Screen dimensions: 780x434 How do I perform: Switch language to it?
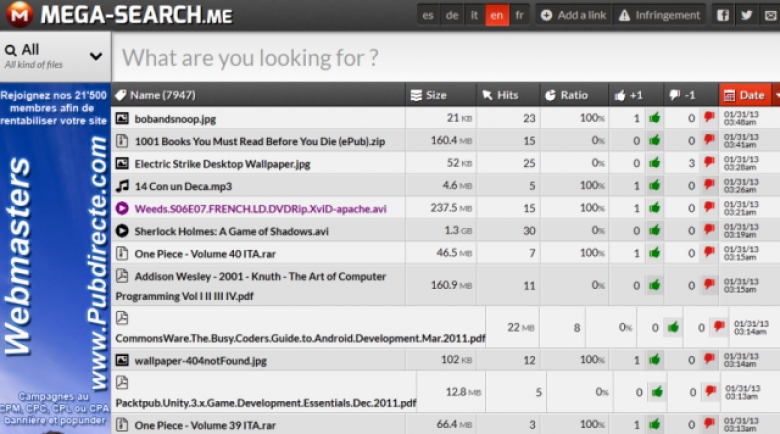point(474,15)
